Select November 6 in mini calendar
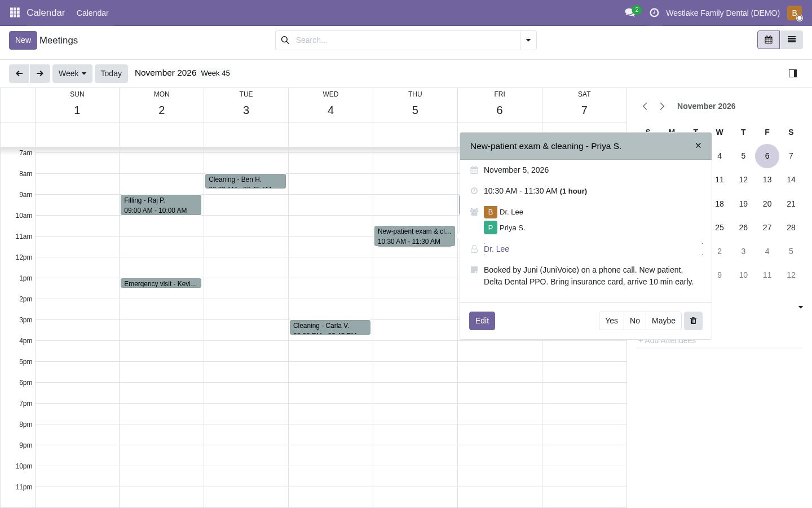Image resolution: width=812 pixels, height=508 pixels. tap(767, 156)
